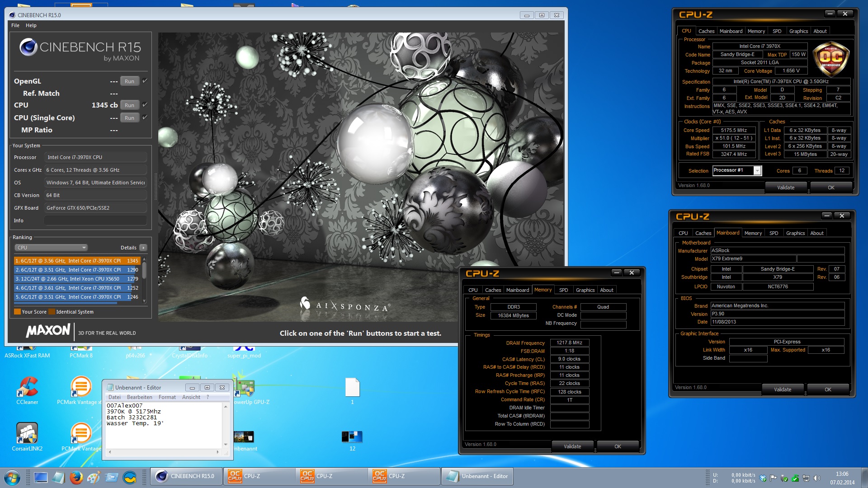Click Show Desktop quick launch icon
Screen dimensions: 868x488
click(x=41, y=477)
